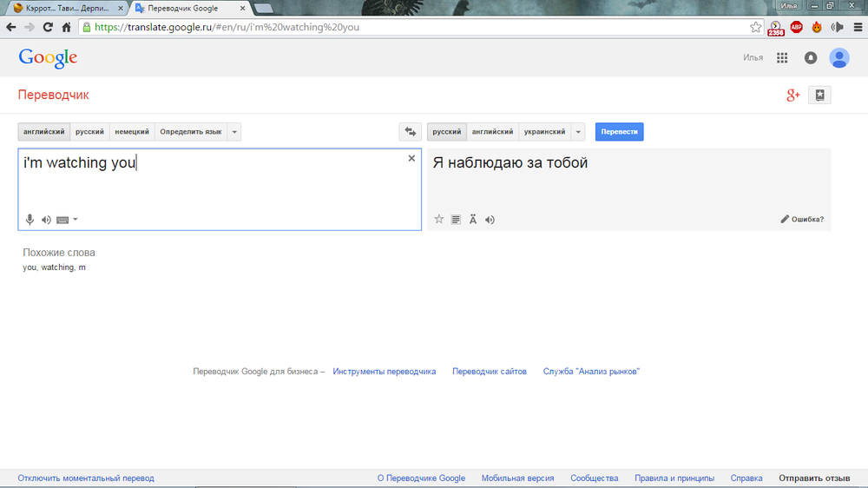Select немецкий as source language

click(132, 132)
